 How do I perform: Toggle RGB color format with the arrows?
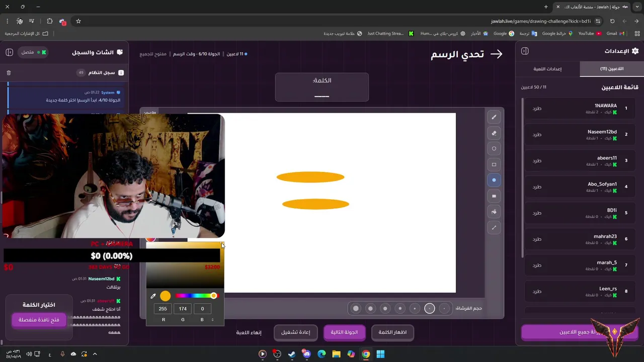[x=213, y=320]
